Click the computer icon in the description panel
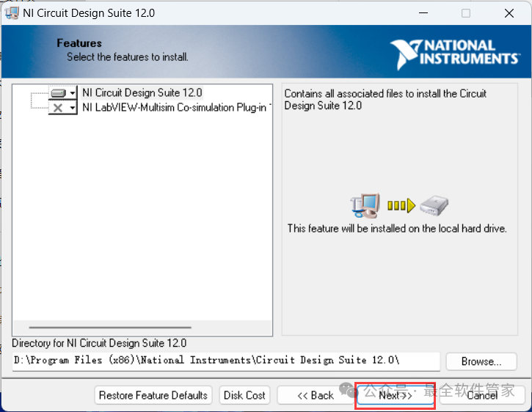This screenshot has height=412, width=532. click(364, 205)
